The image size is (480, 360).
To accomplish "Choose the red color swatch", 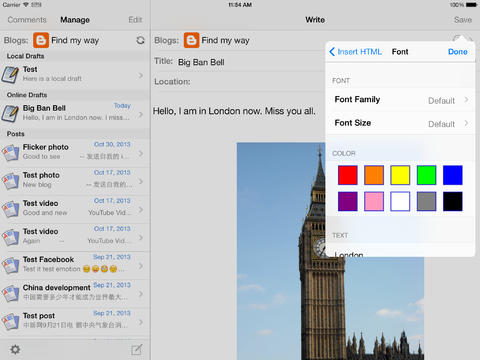I will click(348, 175).
